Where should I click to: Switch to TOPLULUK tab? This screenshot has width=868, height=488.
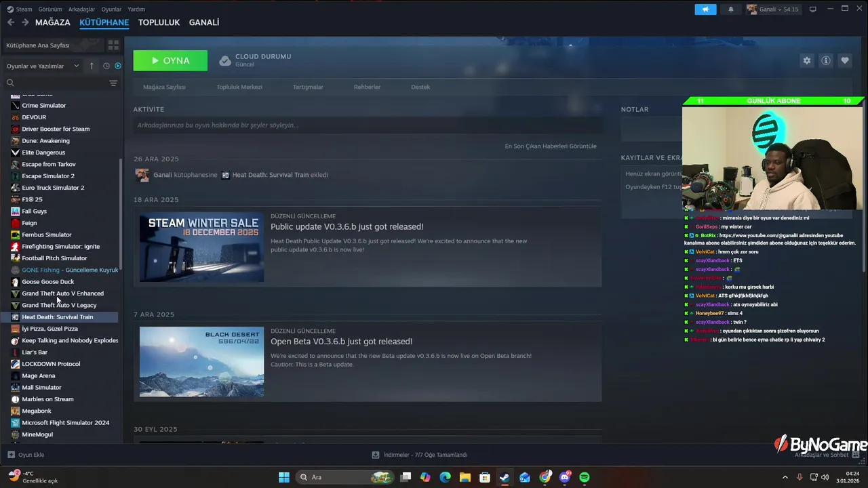[159, 22]
